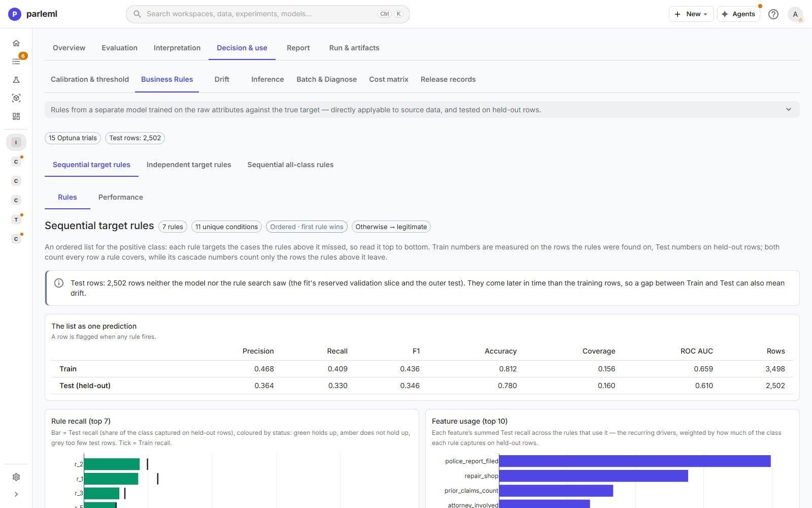Open the help question mark icon
The height and width of the screenshot is (508, 812).
click(x=773, y=14)
